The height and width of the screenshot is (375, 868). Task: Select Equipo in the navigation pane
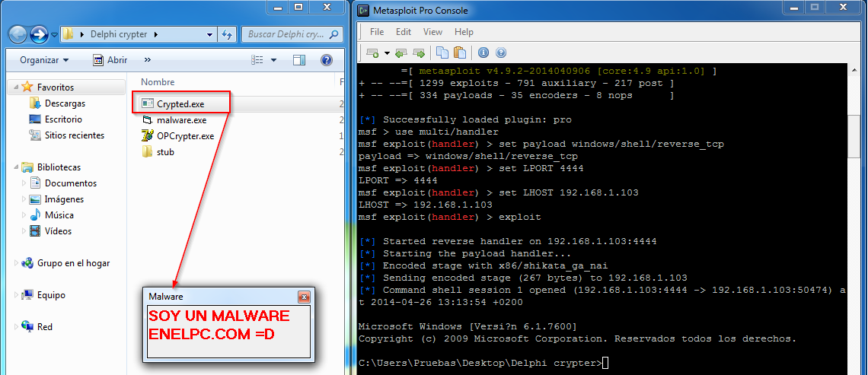coord(51,295)
